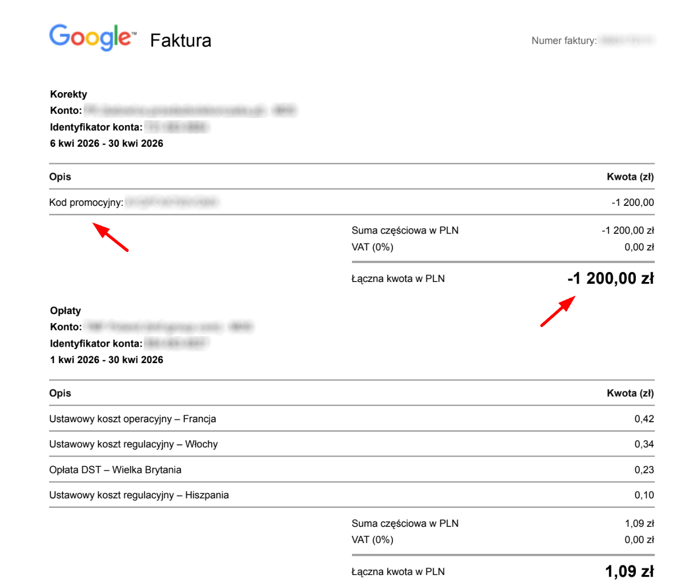This screenshot has height=588, width=700.
Task: Select the "Korekty" section heading
Action: click(x=69, y=94)
